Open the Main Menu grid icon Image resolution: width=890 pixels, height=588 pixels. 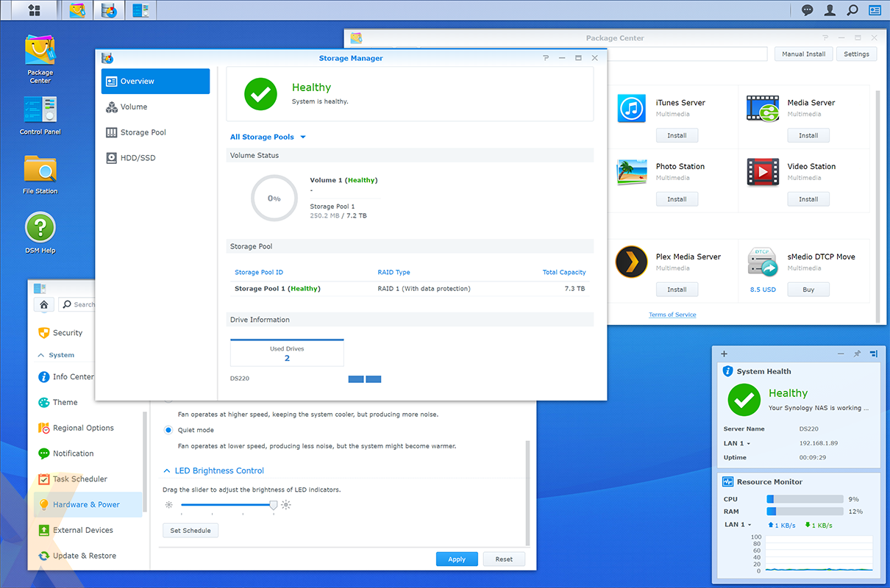click(34, 10)
